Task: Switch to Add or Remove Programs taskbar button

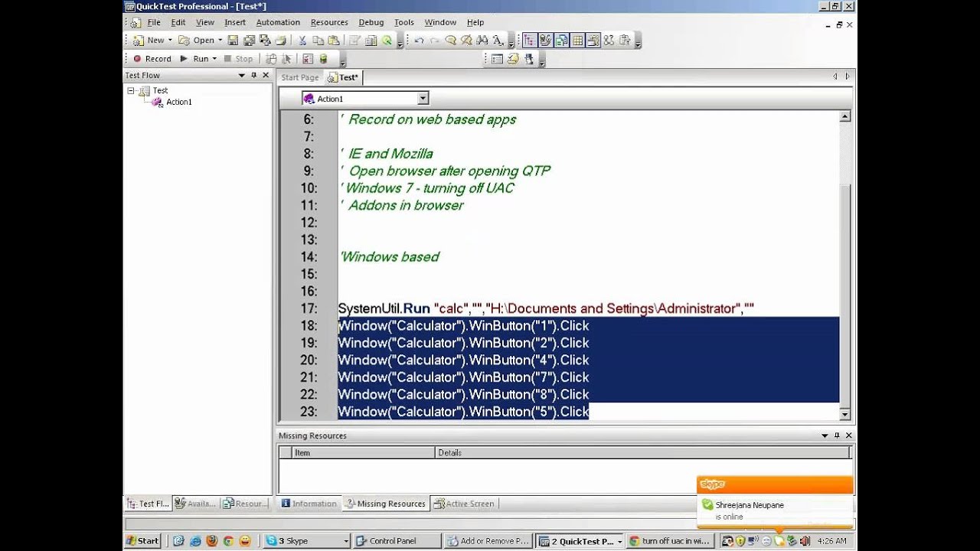Action: 488,541
